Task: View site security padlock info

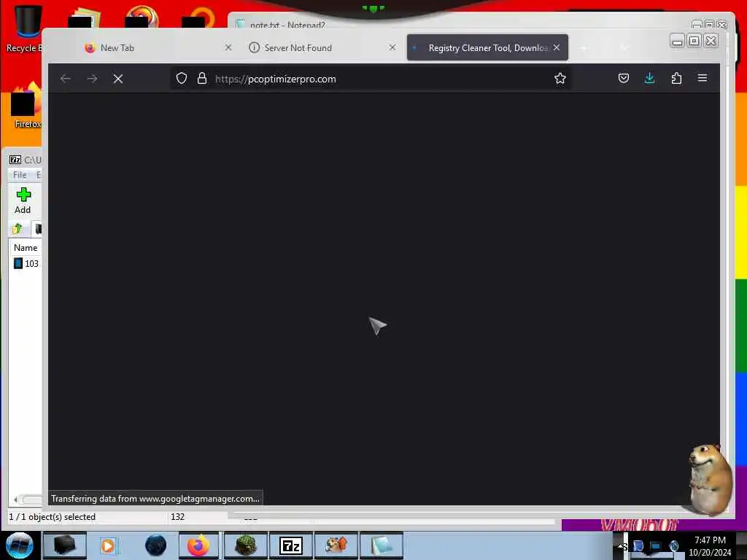Action: tap(202, 79)
